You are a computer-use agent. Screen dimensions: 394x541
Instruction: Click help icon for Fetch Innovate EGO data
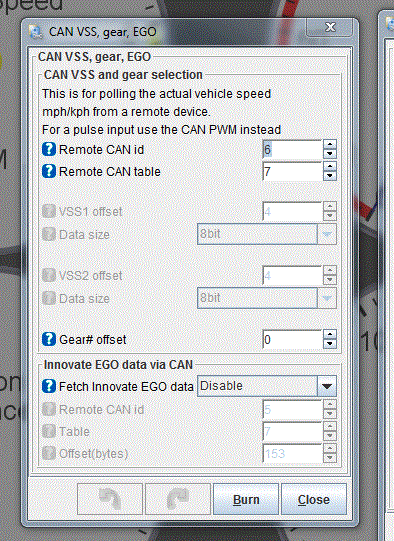pyautogui.click(x=49, y=386)
